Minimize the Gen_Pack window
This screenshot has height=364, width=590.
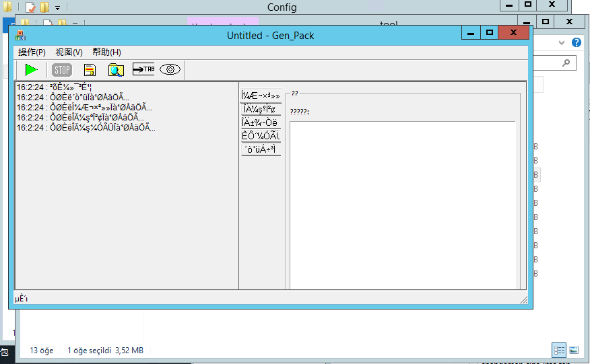click(471, 33)
